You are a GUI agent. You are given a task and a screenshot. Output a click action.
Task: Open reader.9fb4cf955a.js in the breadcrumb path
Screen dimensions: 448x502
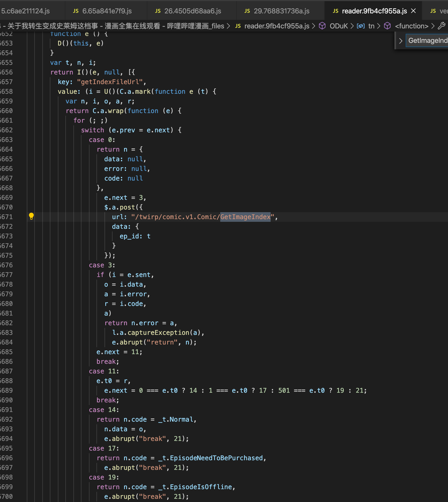(x=277, y=26)
